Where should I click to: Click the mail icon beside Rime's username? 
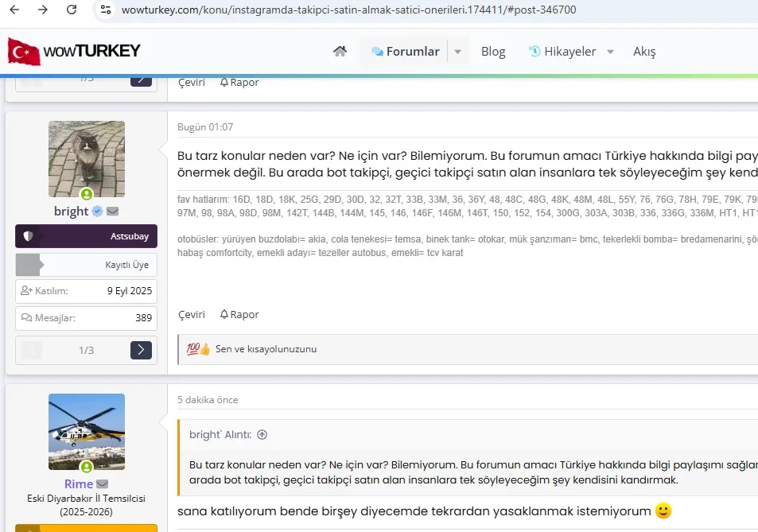tap(102, 483)
